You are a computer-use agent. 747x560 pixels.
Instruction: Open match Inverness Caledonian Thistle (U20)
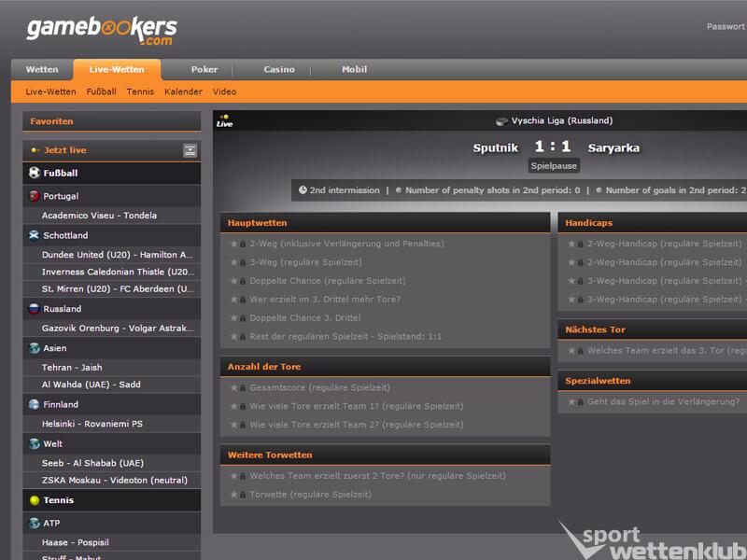pos(111,272)
